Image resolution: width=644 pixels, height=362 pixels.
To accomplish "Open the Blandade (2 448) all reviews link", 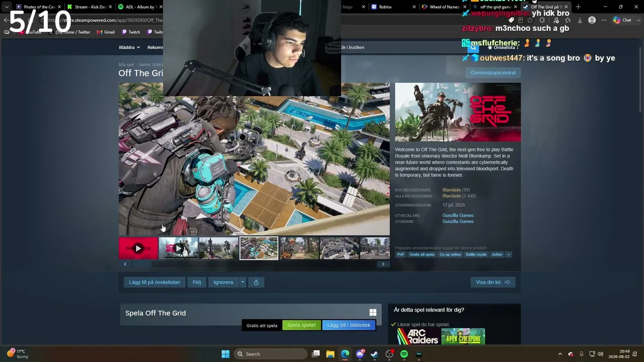I will pos(459,196).
